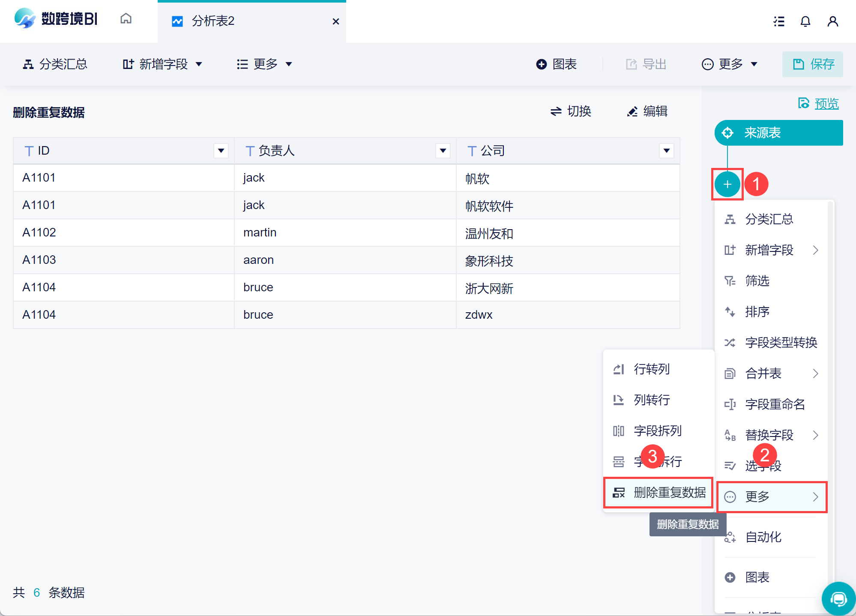
Task: Click the ID column header
Action: 123,151
